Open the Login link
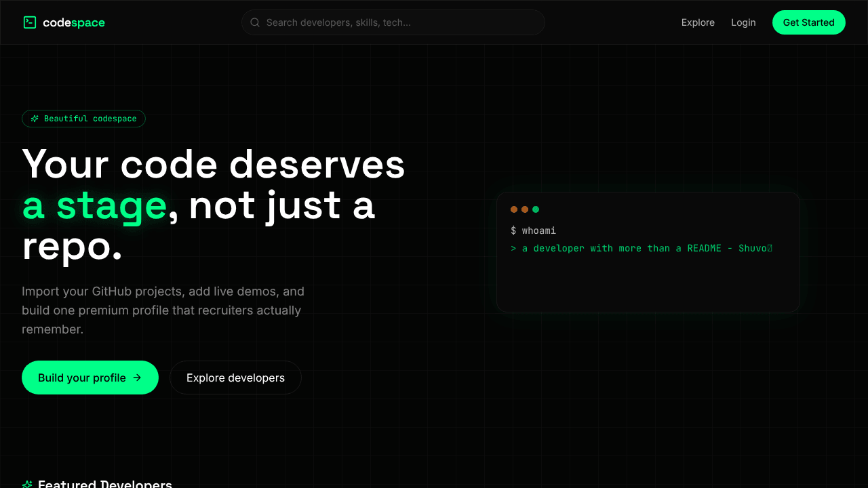The width and height of the screenshot is (868, 488). pyautogui.click(x=743, y=22)
